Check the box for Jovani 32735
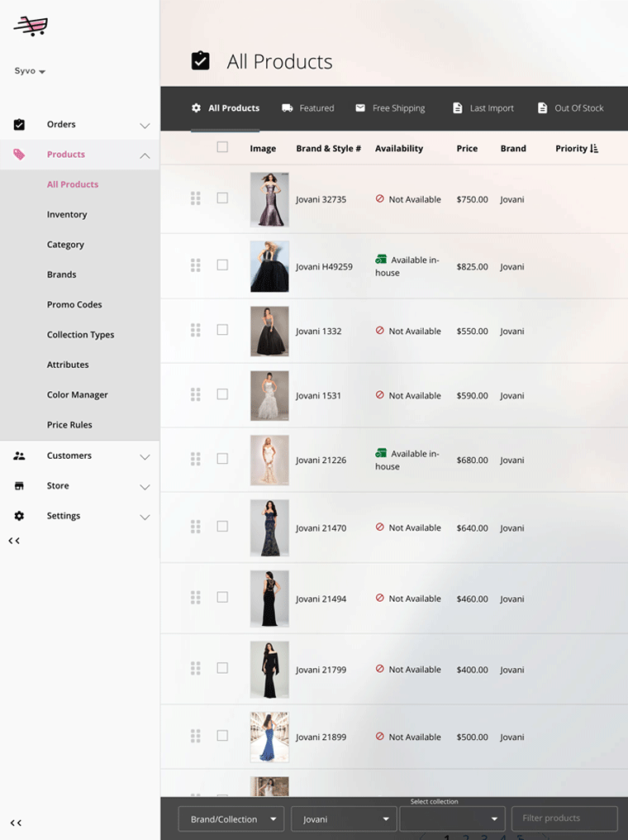628x840 pixels. [x=222, y=198]
